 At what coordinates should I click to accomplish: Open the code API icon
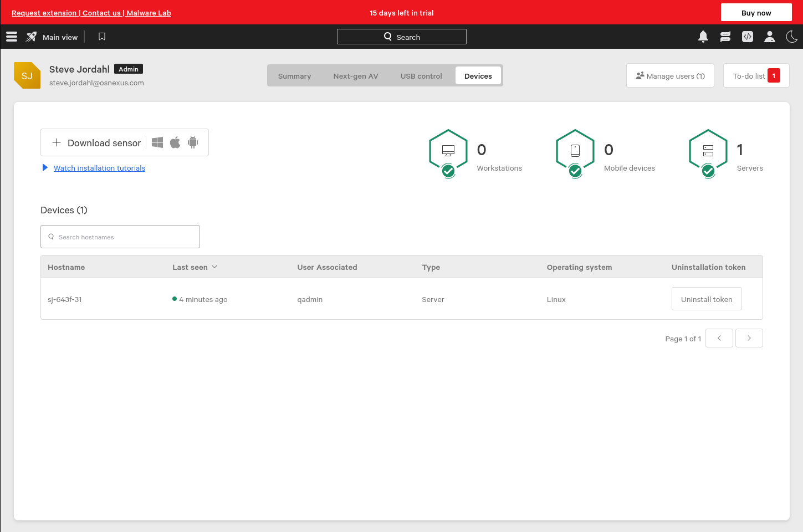(748, 37)
